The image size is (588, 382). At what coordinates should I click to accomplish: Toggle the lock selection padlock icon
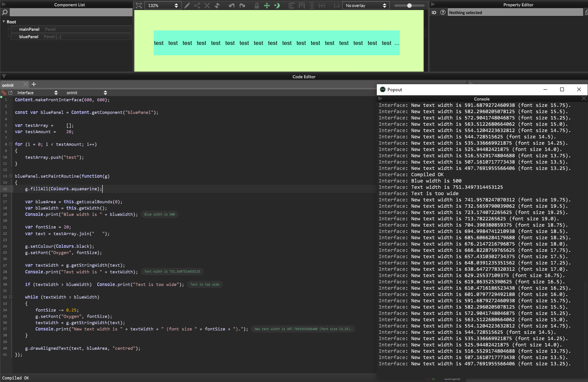point(257,6)
